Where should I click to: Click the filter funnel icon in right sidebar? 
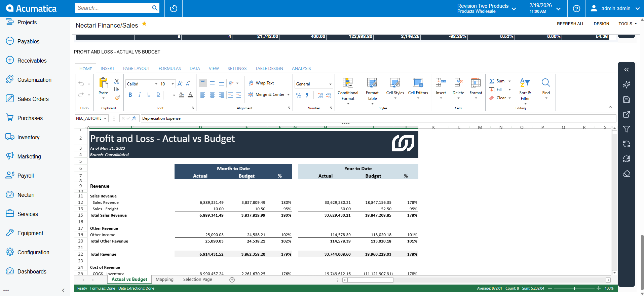[626, 129]
